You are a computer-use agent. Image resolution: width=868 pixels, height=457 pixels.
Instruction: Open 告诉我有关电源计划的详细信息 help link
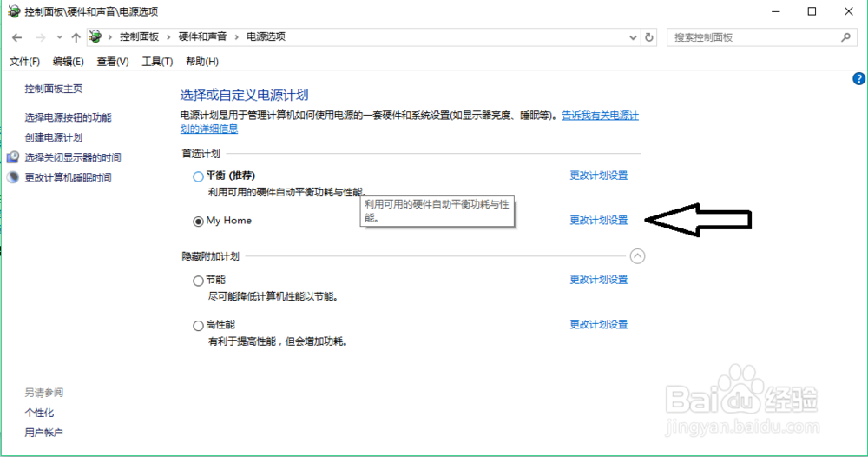tap(600, 116)
